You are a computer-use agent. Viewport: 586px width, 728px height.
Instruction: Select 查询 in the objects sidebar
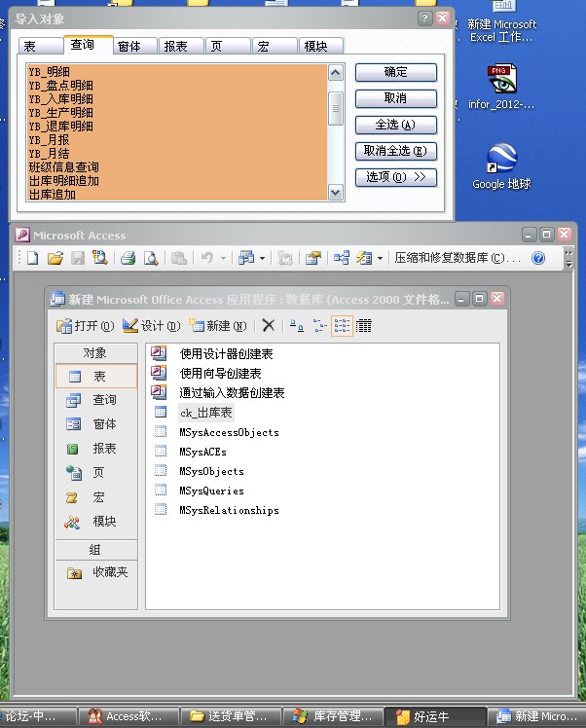(96, 400)
